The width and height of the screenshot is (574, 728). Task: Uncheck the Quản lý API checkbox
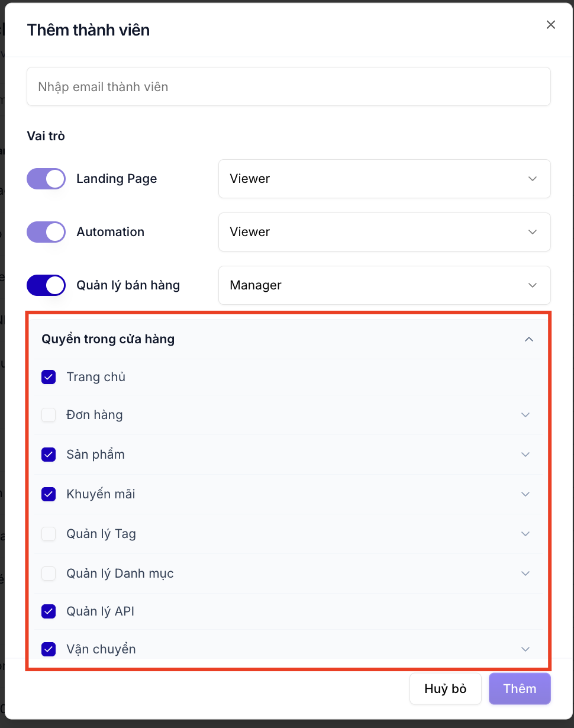click(x=49, y=611)
